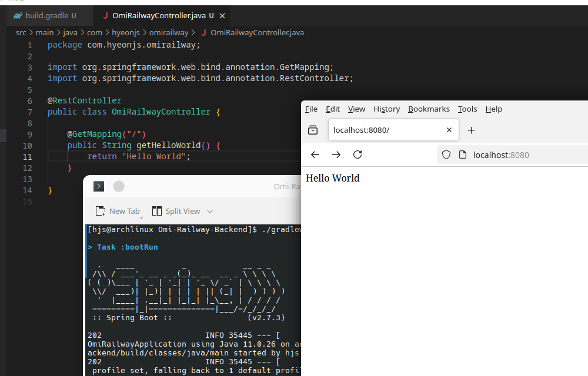
Task: Click the 'hyeonjs' breadcrumb segment
Action: point(126,33)
